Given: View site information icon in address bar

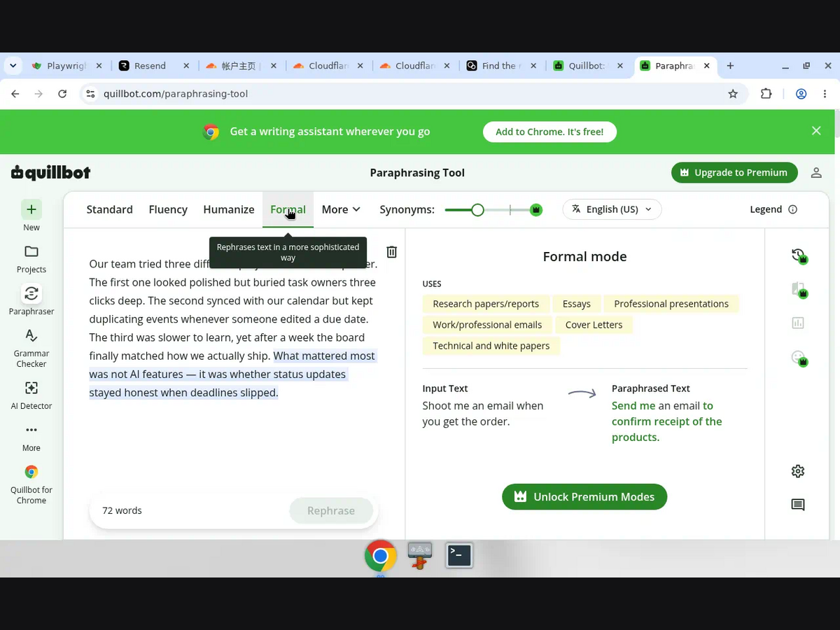Looking at the screenshot, I should click(89, 94).
